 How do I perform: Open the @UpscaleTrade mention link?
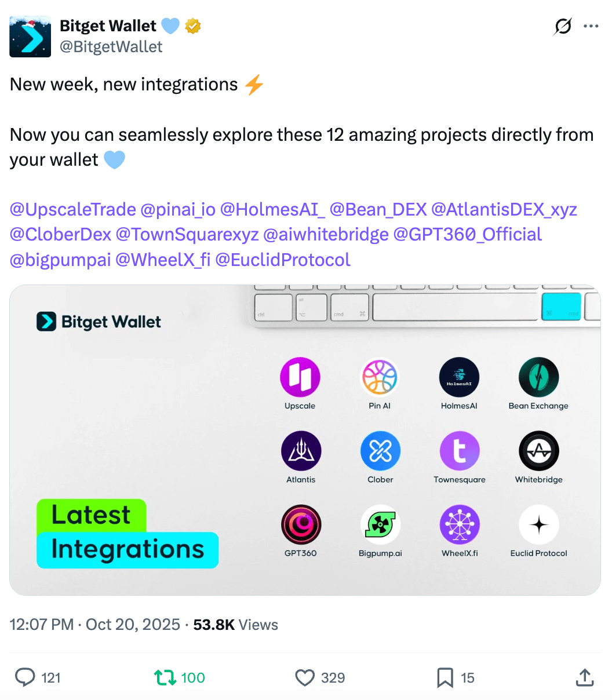click(73, 209)
